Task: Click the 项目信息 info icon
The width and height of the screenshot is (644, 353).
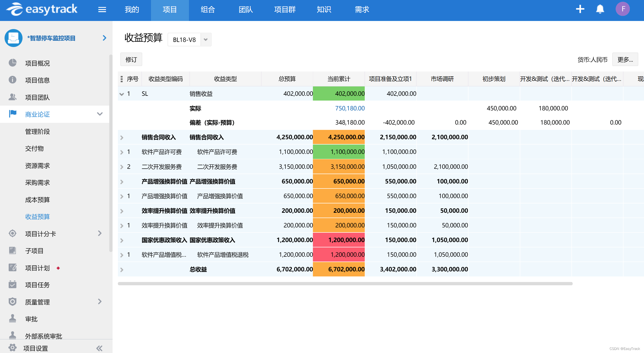Action: (x=12, y=80)
